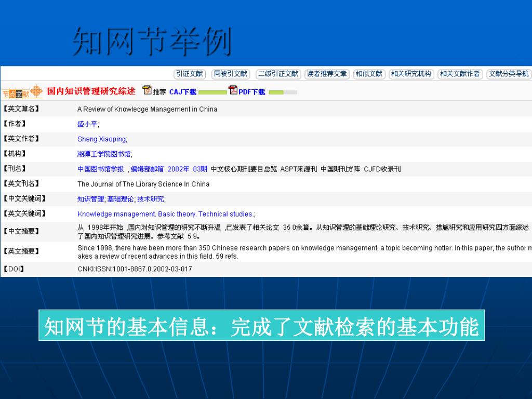
Task: Click the red PDF file icon
Action: point(233,90)
